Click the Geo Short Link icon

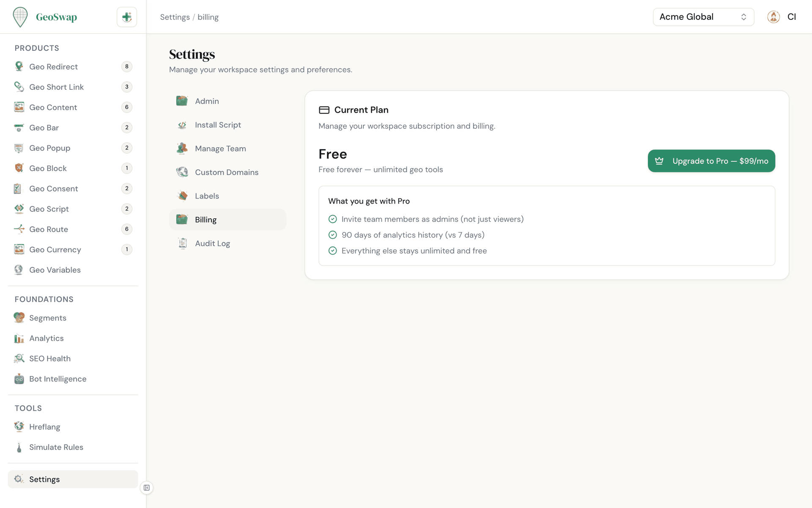[19, 87]
